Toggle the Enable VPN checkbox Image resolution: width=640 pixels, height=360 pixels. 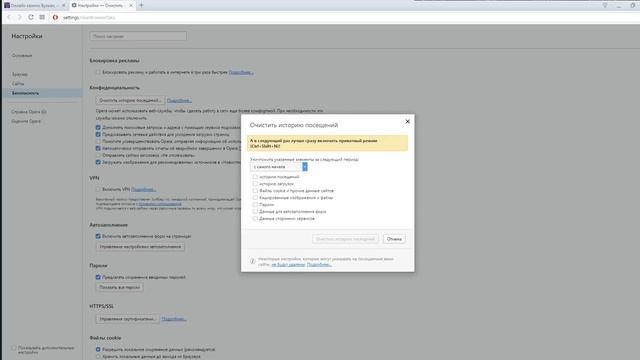tap(98, 189)
